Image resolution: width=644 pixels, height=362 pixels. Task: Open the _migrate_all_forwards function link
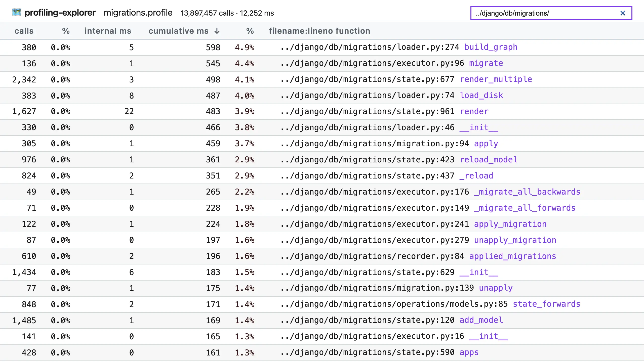coord(525,208)
